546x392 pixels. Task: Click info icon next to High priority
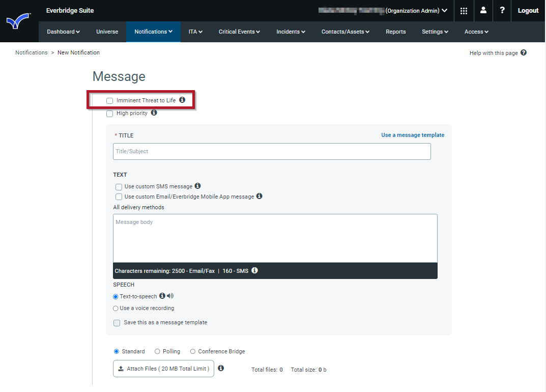pyautogui.click(x=154, y=113)
